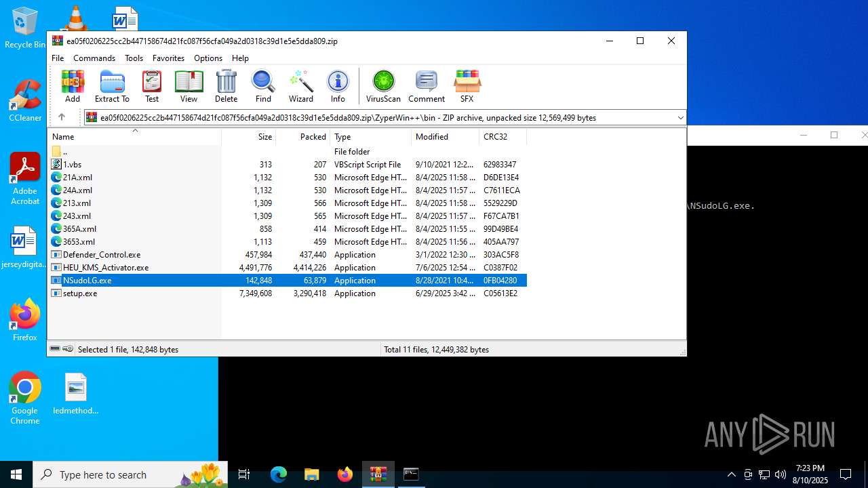Sort by Packed column header
The height and width of the screenshot is (488, 868).
tap(302, 137)
